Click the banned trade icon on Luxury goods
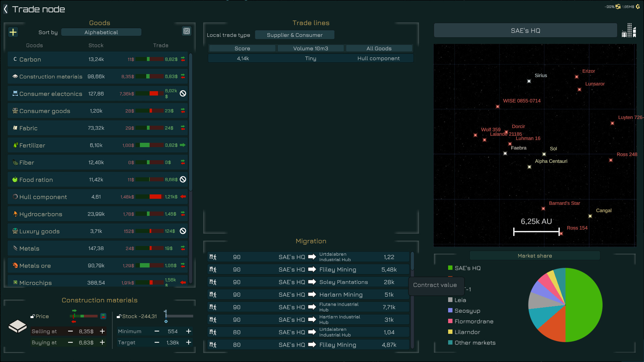The image size is (644, 362). click(x=183, y=231)
